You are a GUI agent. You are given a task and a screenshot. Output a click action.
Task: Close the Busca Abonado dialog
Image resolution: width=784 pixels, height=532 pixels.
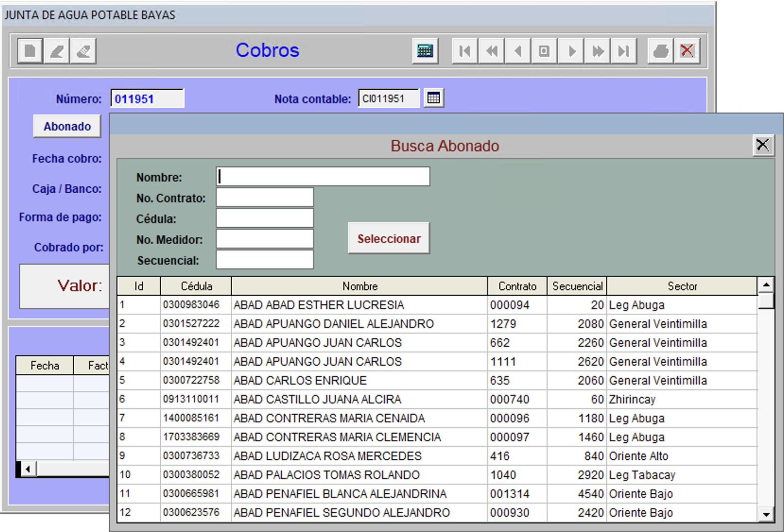762,145
